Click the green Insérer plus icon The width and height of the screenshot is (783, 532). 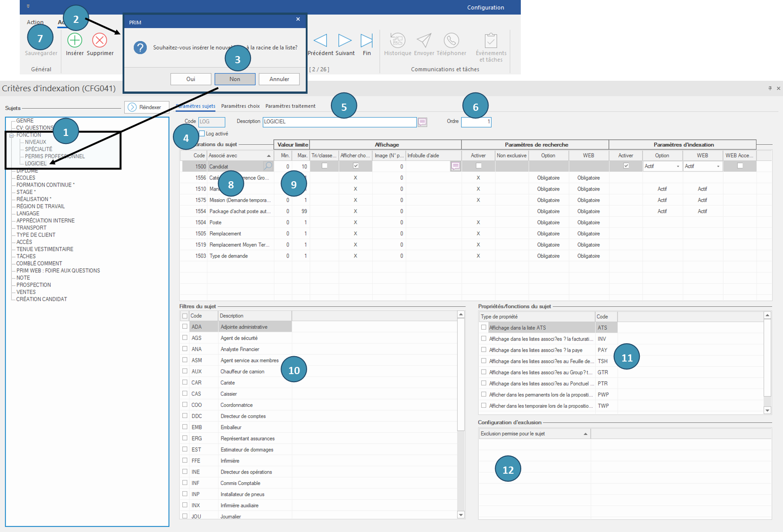(x=75, y=40)
